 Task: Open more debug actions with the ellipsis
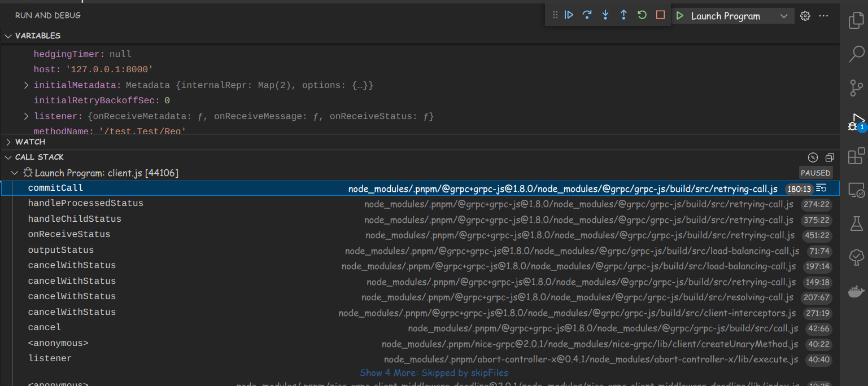pyautogui.click(x=823, y=16)
